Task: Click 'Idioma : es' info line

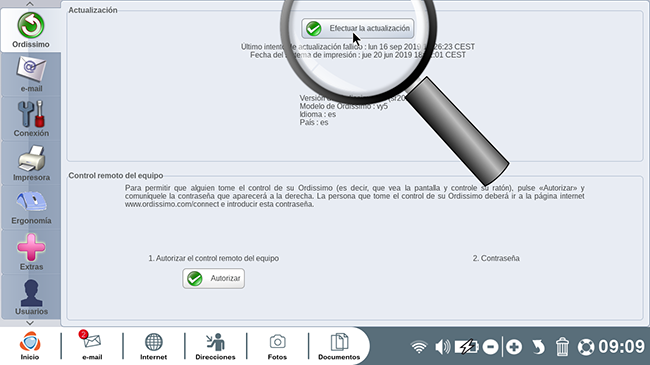Action: tap(318, 114)
